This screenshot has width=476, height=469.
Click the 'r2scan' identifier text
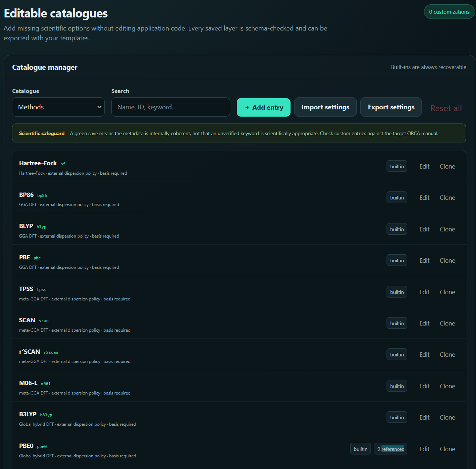51,352
